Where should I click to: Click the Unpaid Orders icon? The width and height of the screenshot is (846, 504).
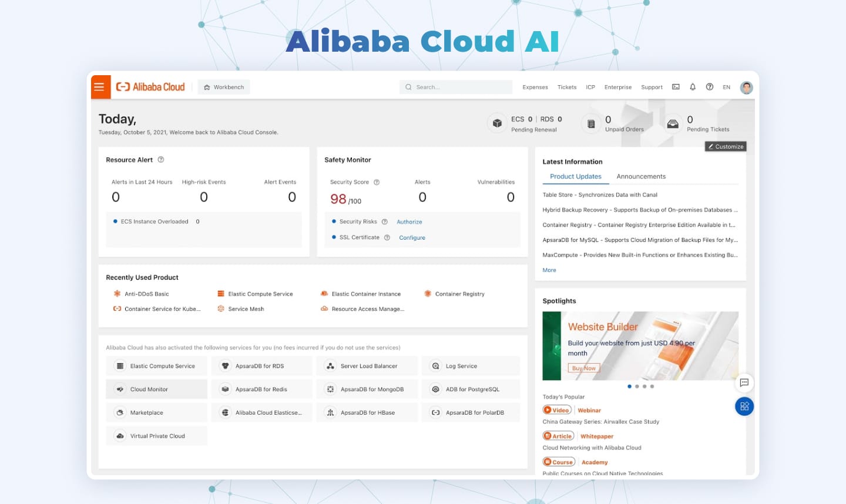[x=591, y=123]
